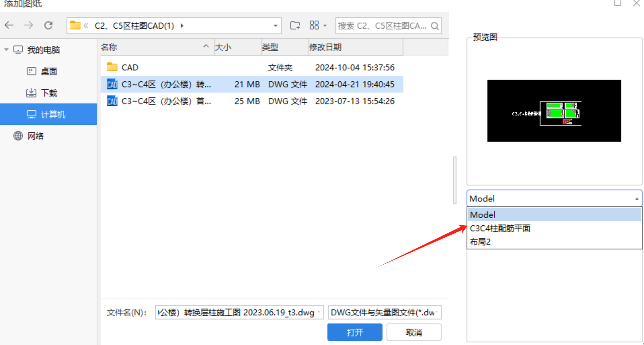Sort by the 类型 column header
This screenshot has width=644, height=345.
tap(285, 47)
